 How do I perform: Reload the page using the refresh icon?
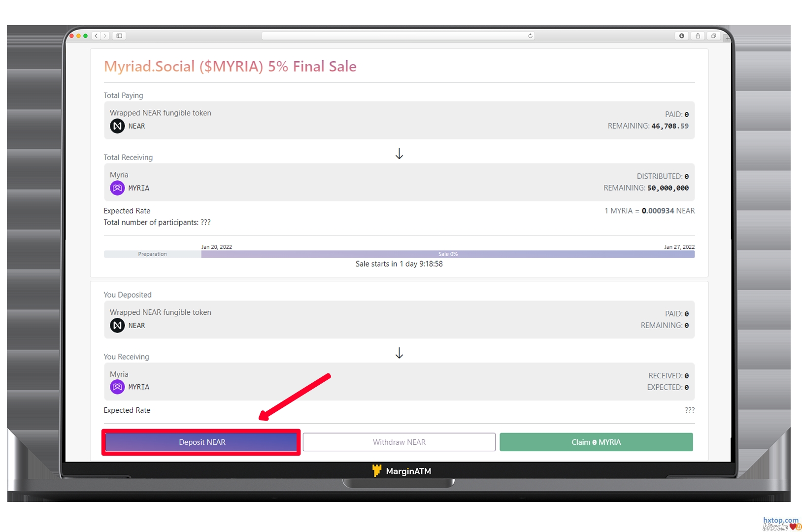point(530,36)
